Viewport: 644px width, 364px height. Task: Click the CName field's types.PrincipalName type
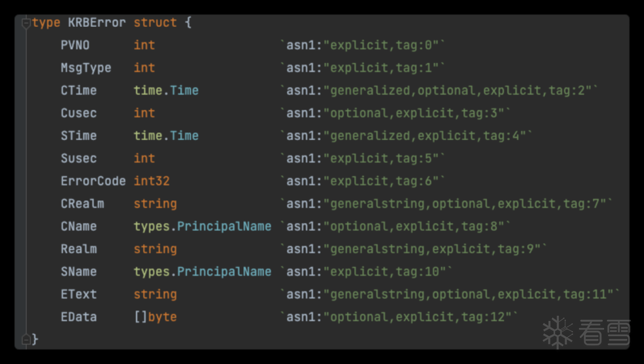202,226
